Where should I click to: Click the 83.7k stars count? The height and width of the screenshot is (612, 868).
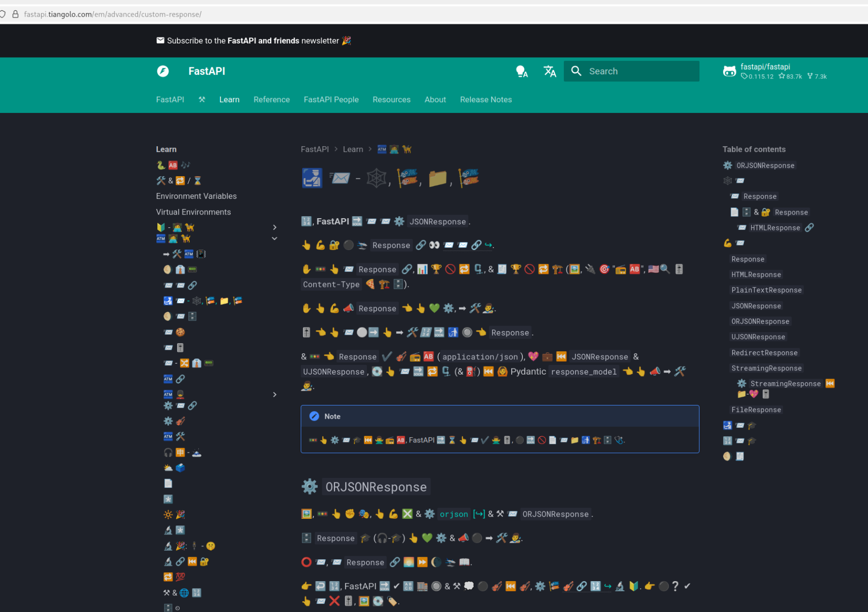pos(790,76)
